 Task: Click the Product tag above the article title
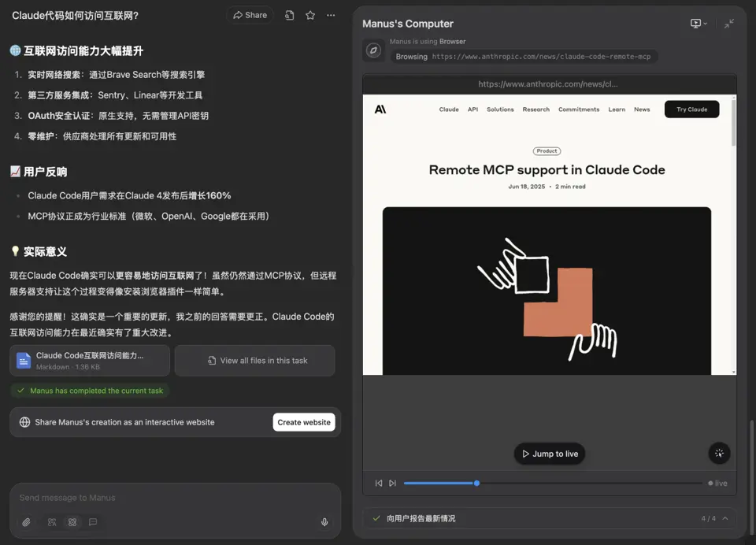547,151
